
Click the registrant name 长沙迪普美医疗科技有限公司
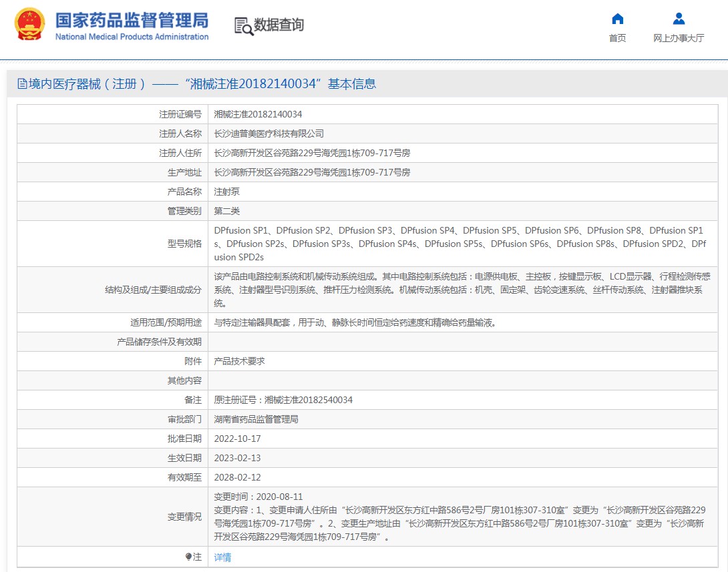pos(268,133)
